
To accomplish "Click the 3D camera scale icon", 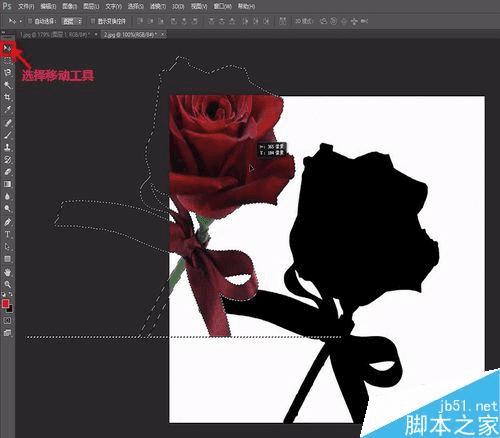I will coord(364,21).
